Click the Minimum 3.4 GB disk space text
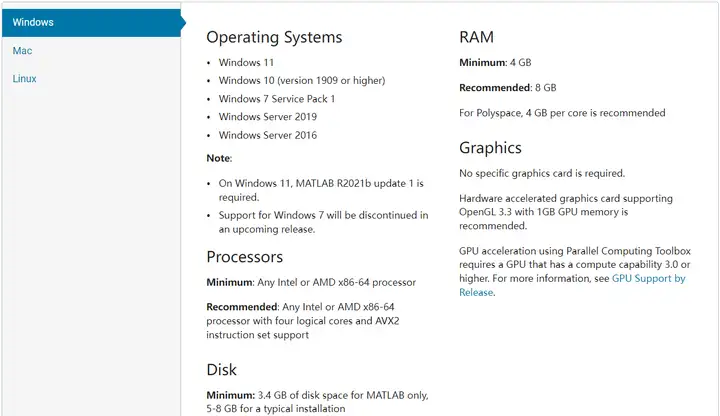720x416 pixels. tap(317, 402)
